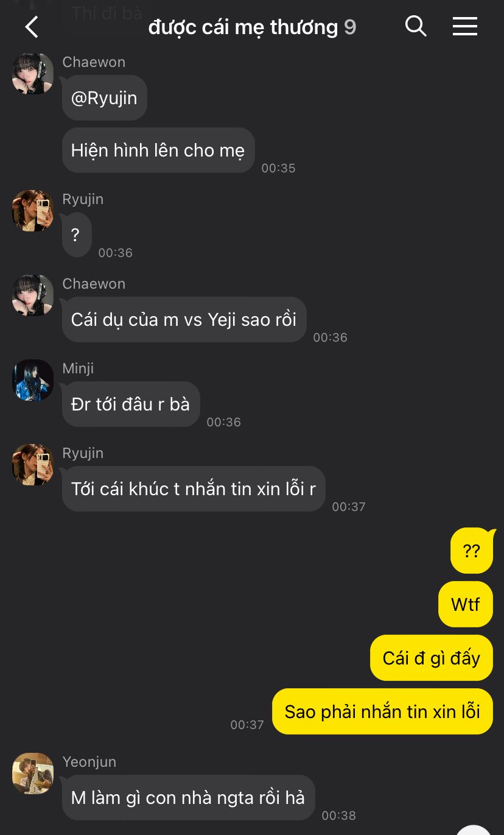Tap the scroll-to-bottom button at lower right

click(474, 830)
